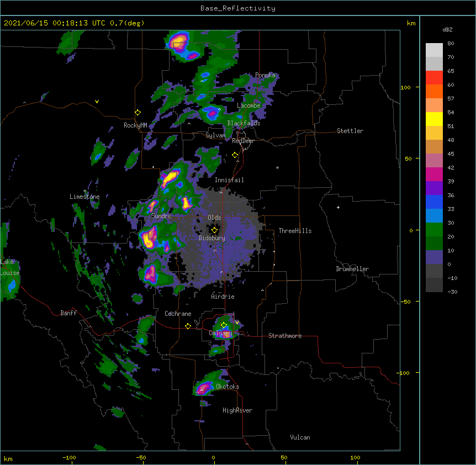
Task: Click the intense cell at top of map
Action: [179, 41]
